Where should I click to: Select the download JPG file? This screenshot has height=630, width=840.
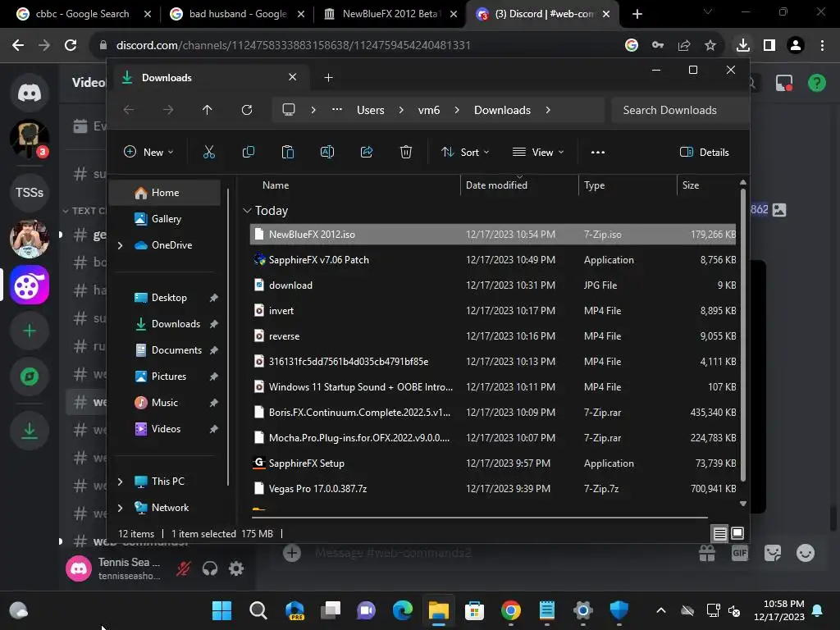pos(493,285)
